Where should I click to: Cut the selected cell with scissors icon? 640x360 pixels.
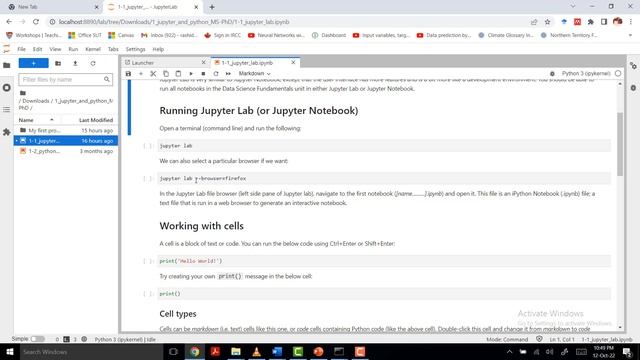tap(153, 73)
